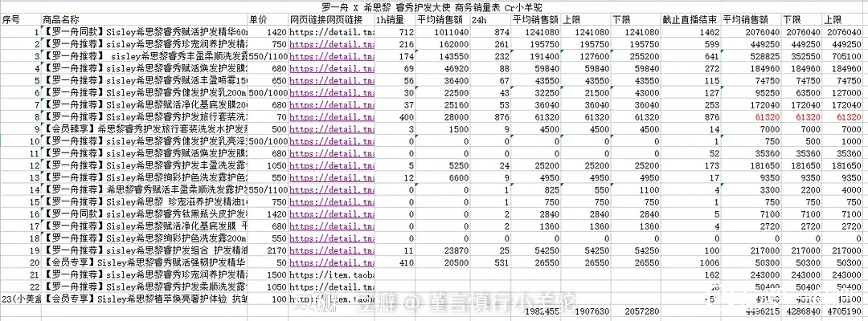The width and height of the screenshot is (868, 321).
Task: Click the average sales cell 1011040
Action: coord(443,32)
